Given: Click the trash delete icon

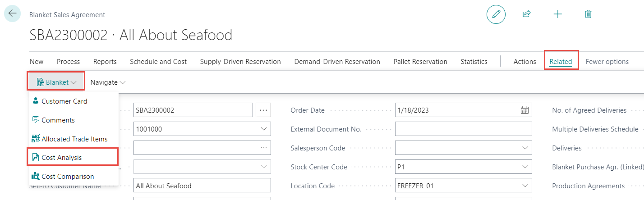Looking at the screenshot, I should 588,14.
